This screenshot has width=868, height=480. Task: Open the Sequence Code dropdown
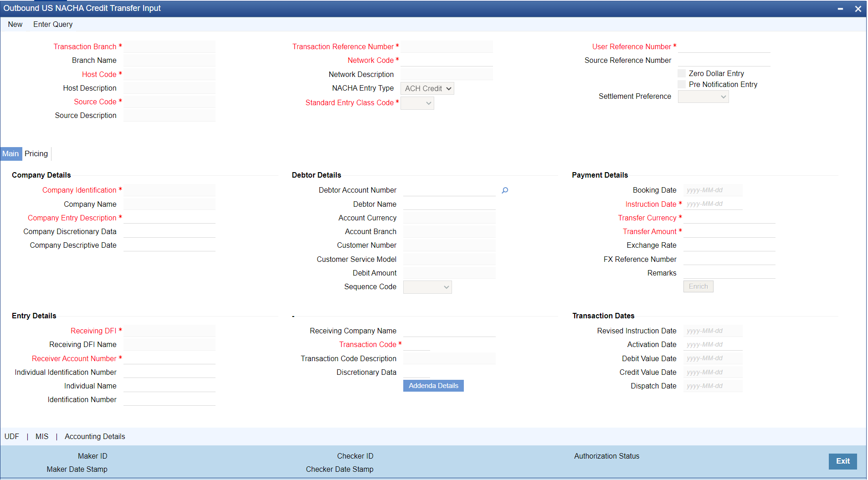[427, 287]
